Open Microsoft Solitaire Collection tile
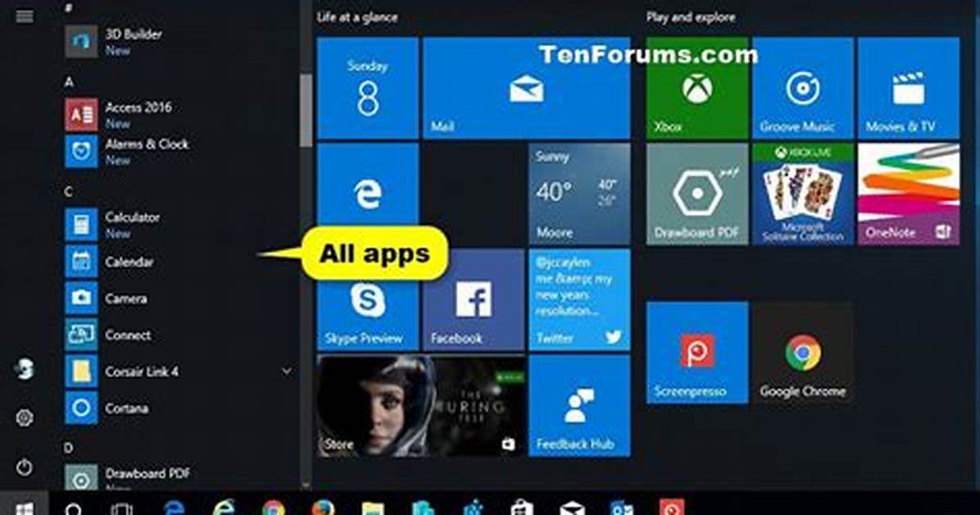Image resolution: width=980 pixels, height=515 pixels. point(802,194)
